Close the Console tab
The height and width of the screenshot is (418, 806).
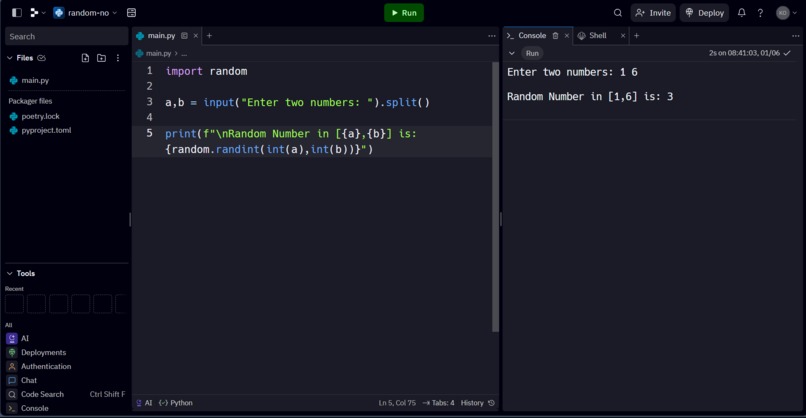(x=566, y=35)
